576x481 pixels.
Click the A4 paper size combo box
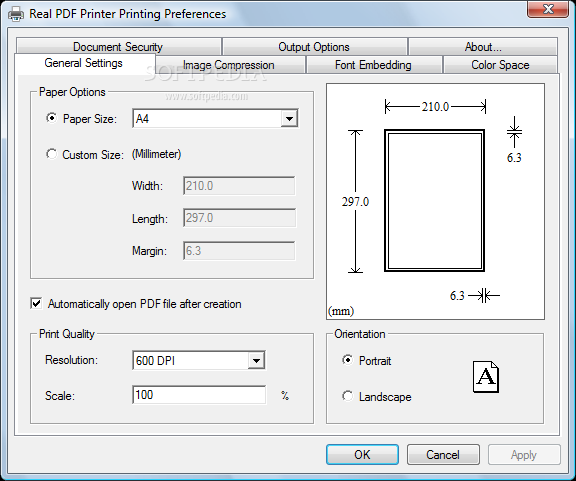215,119
